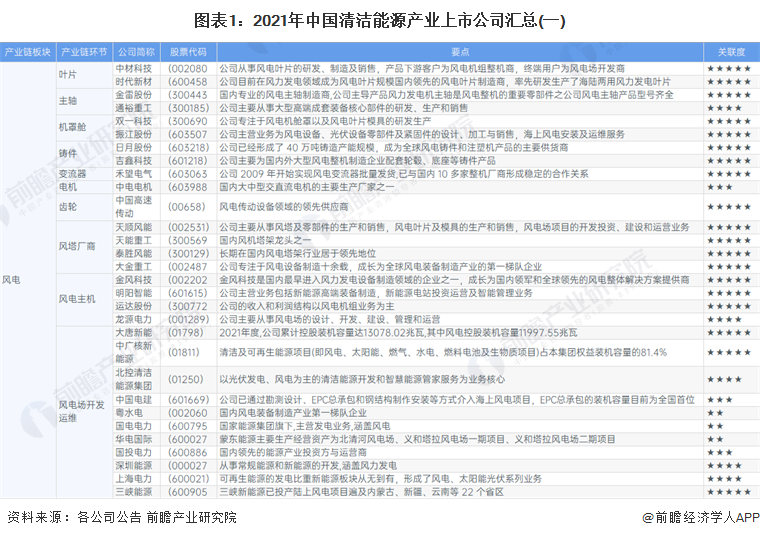
Task: Select company name 国投电力
Action: [133, 452]
